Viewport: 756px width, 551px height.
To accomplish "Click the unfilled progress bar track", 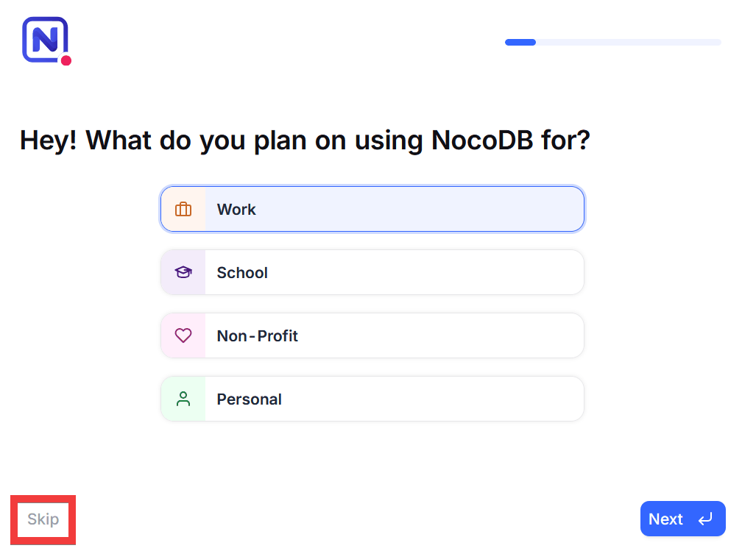I will [x=628, y=43].
